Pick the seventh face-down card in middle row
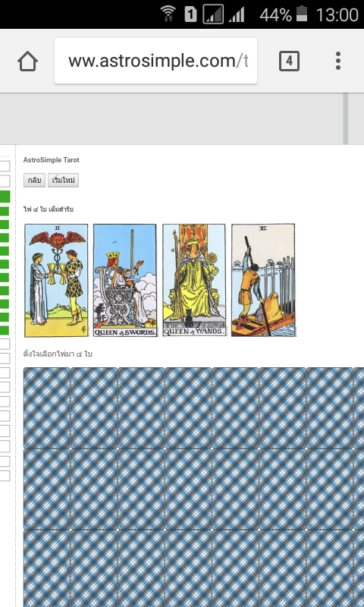The image size is (364, 607). [x=330, y=489]
